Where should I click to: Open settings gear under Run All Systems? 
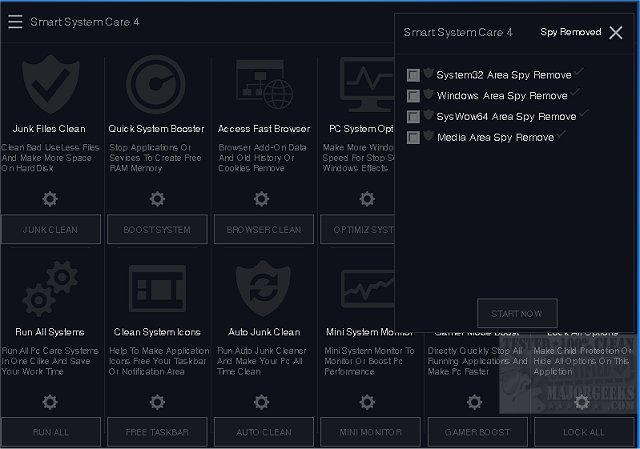click(50, 402)
